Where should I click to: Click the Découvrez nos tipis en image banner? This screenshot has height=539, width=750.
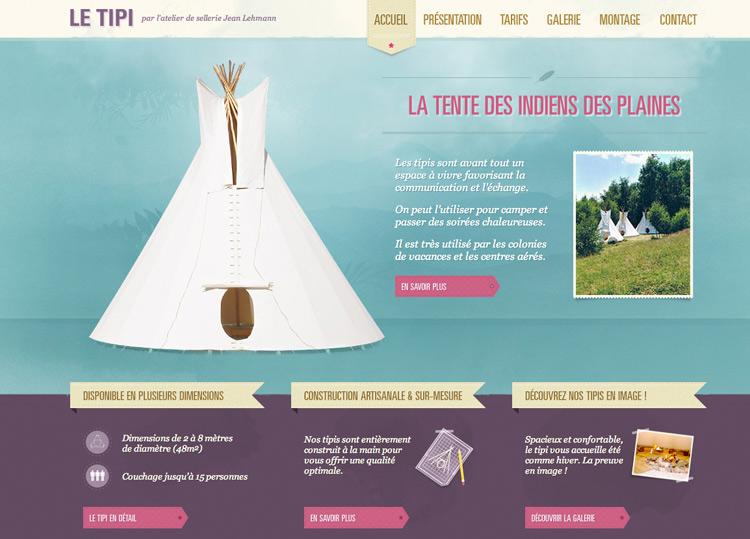(x=609, y=395)
